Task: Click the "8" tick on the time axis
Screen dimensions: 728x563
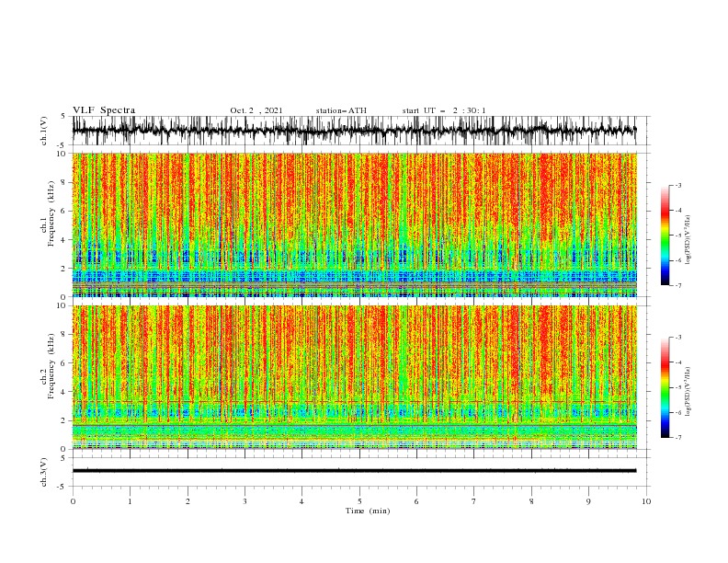Action: 531,501
